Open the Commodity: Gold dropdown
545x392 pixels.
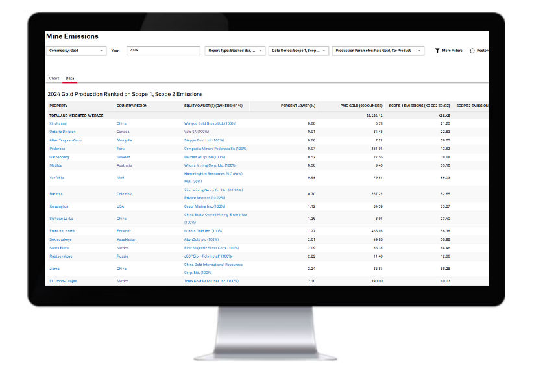76,51
